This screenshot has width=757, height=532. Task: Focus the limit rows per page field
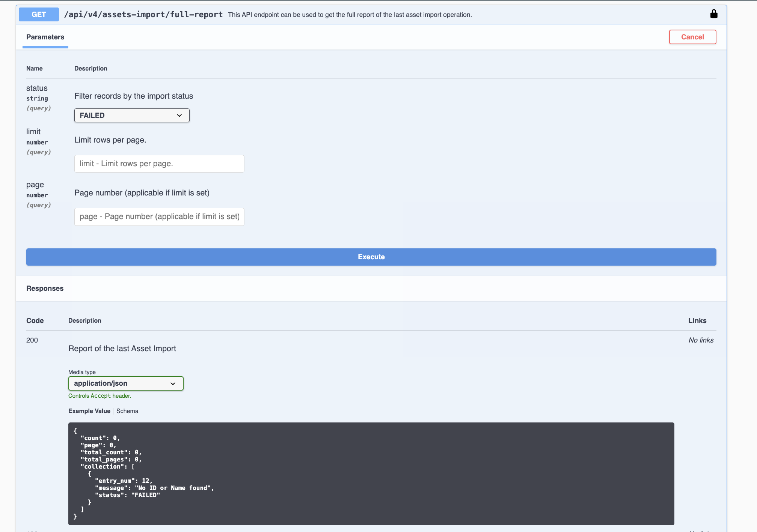pos(159,164)
